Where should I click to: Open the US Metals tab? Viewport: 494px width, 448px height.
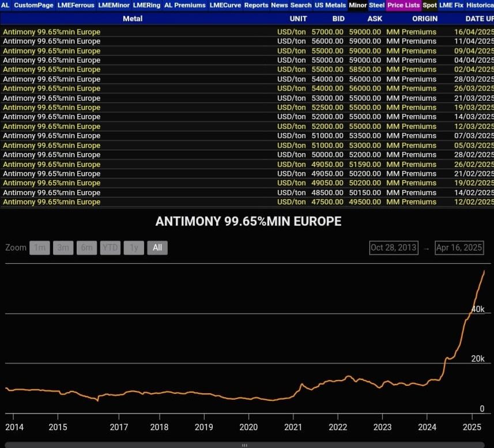pyautogui.click(x=330, y=5)
